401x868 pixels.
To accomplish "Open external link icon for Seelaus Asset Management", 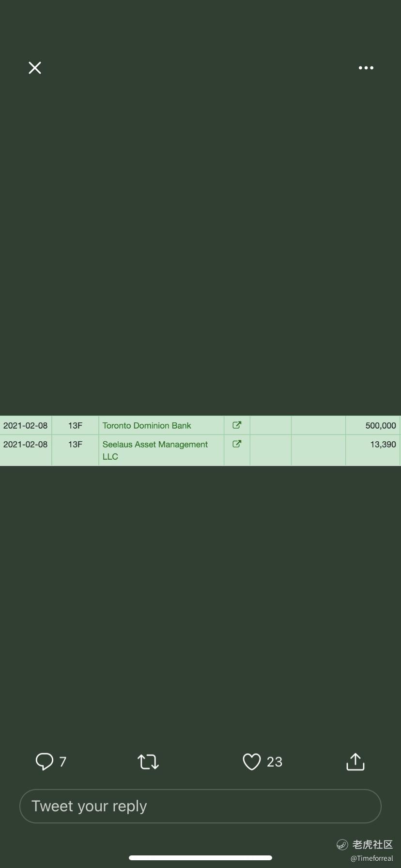I will pos(237,444).
